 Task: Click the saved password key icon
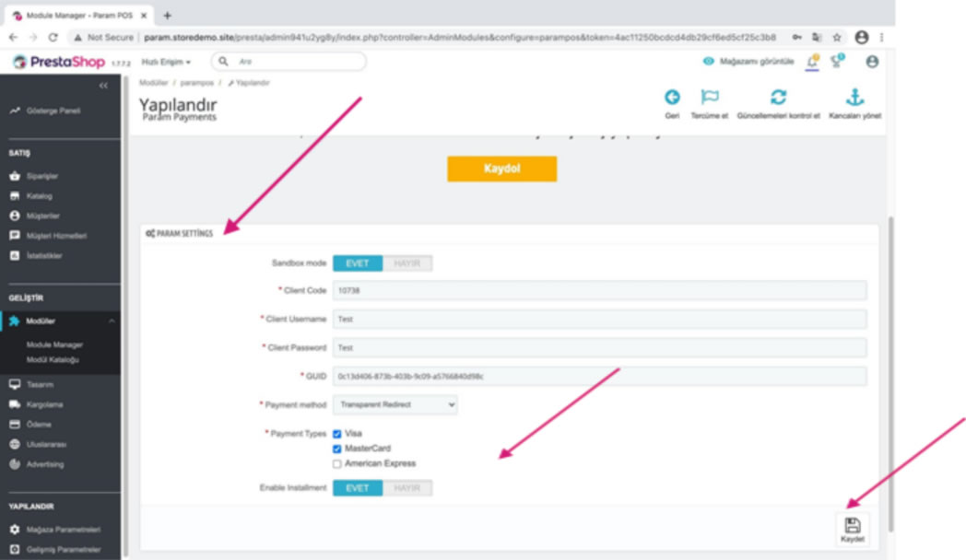pos(797,38)
